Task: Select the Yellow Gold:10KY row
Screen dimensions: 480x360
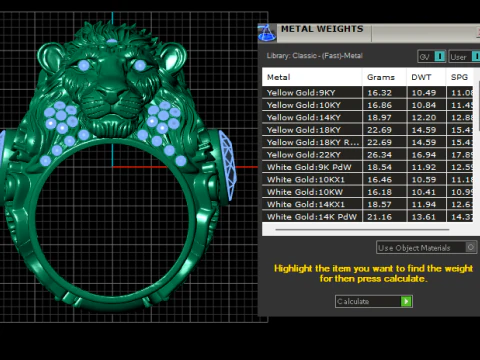Action: (368, 105)
